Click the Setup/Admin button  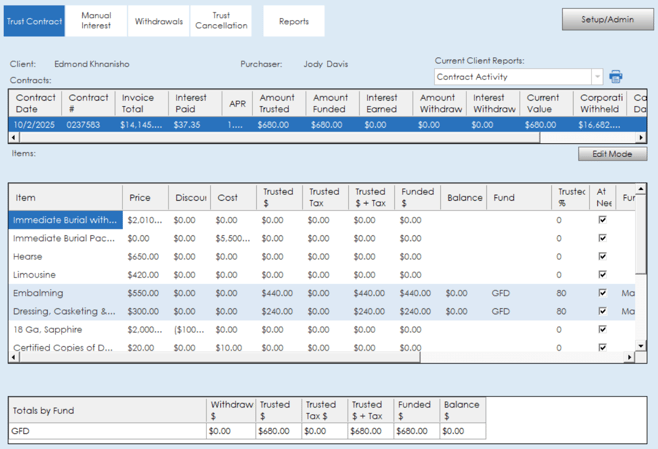click(608, 20)
